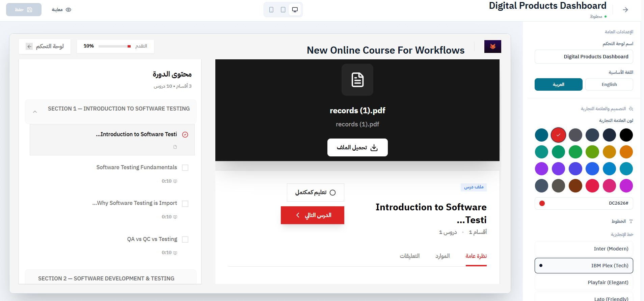The width and height of the screenshot is (644, 301).
Task: Click the لوحة التحكم dashboard back button
Action: (x=45, y=47)
